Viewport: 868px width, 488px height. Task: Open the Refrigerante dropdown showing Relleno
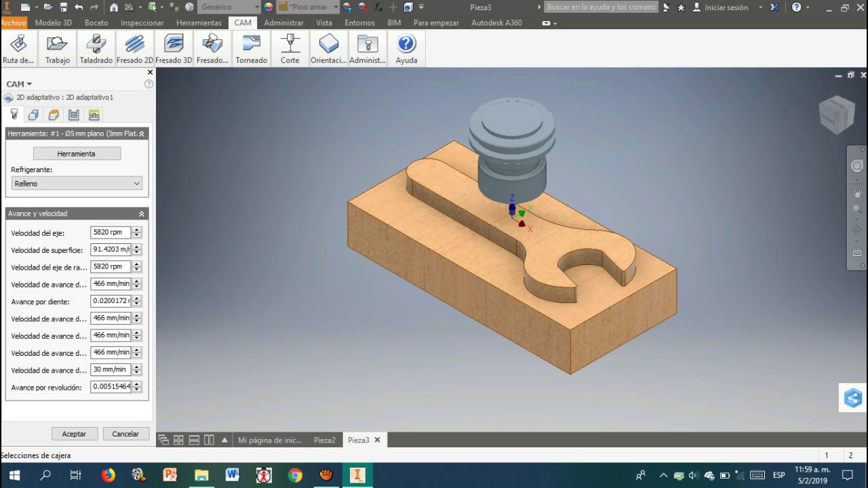(x=77, y=184)
